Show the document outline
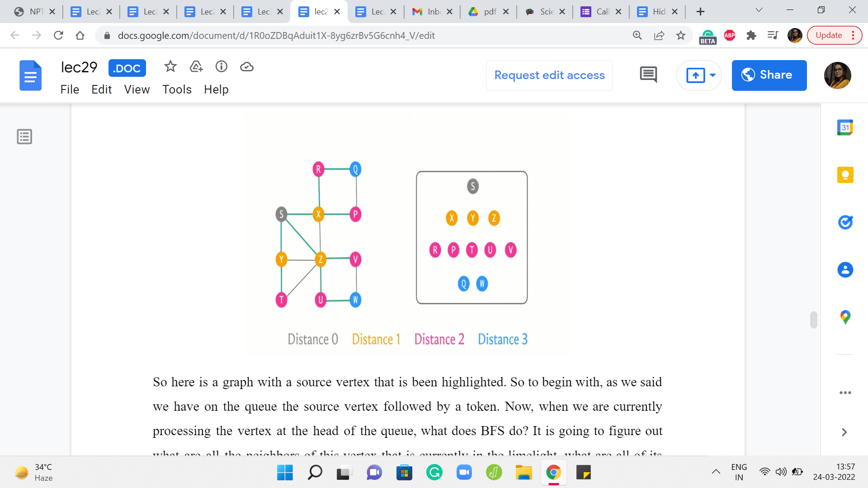Image resolution: width=868 pixels, height=488 pixels. point(24,136)
